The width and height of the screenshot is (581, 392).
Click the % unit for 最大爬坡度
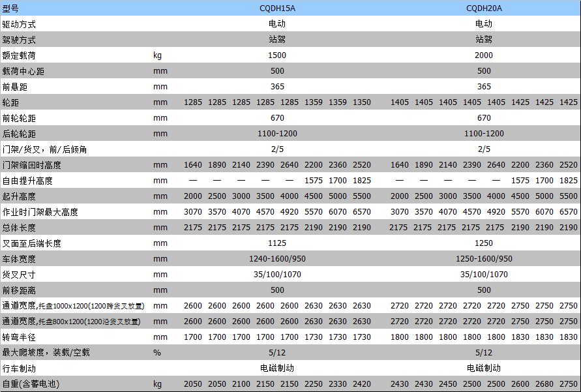156,353
